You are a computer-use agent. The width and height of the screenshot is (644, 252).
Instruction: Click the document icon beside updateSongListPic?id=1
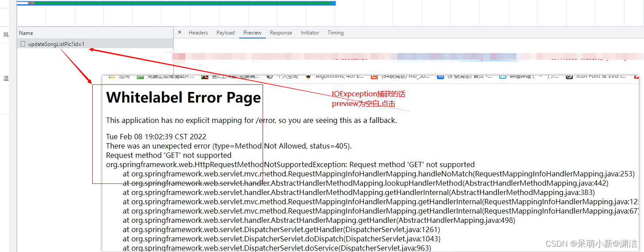[23, 44]
